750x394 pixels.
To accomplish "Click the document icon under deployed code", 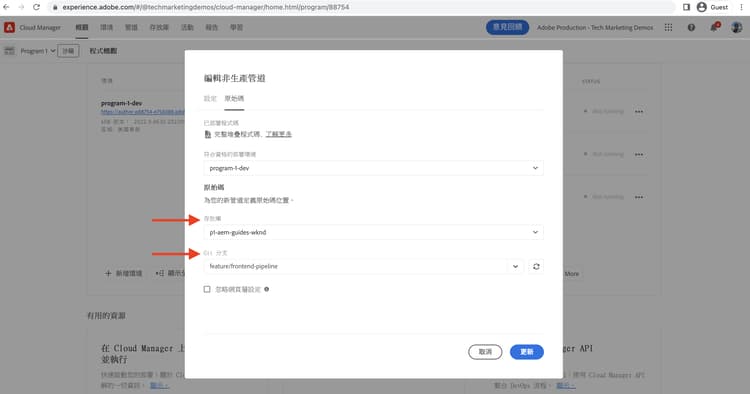I will (208, 134).
